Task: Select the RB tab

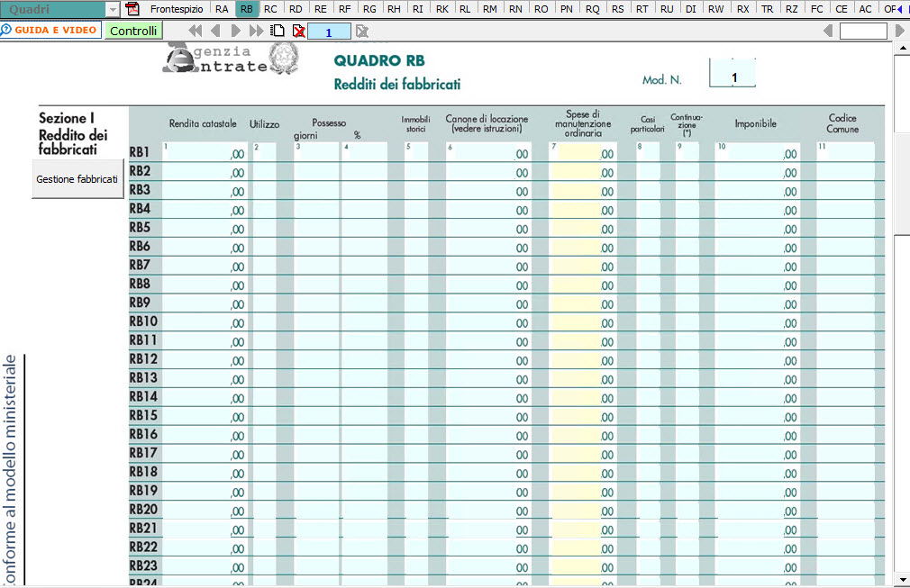Action: pos(246,9)
